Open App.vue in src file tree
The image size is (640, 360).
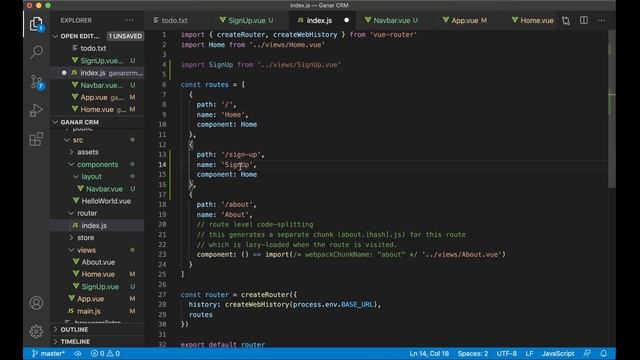[97, 299]
